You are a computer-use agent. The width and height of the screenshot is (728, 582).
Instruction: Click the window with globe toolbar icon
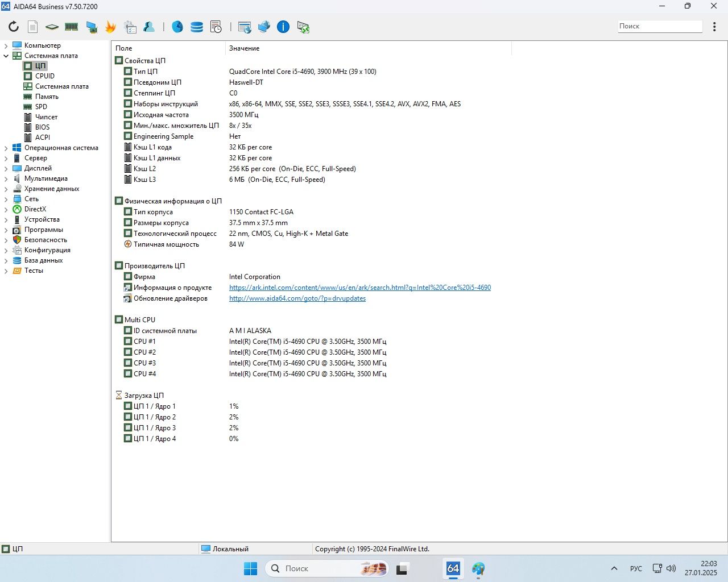[245, 27]
